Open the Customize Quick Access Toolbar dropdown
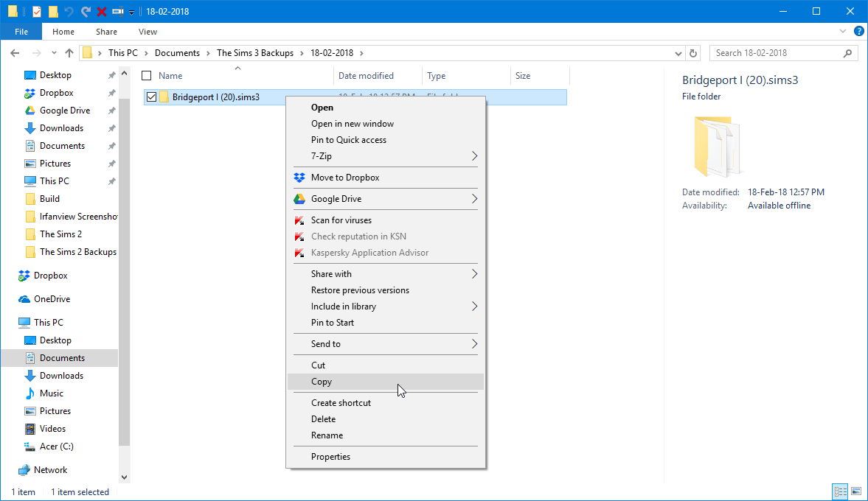 132,13
